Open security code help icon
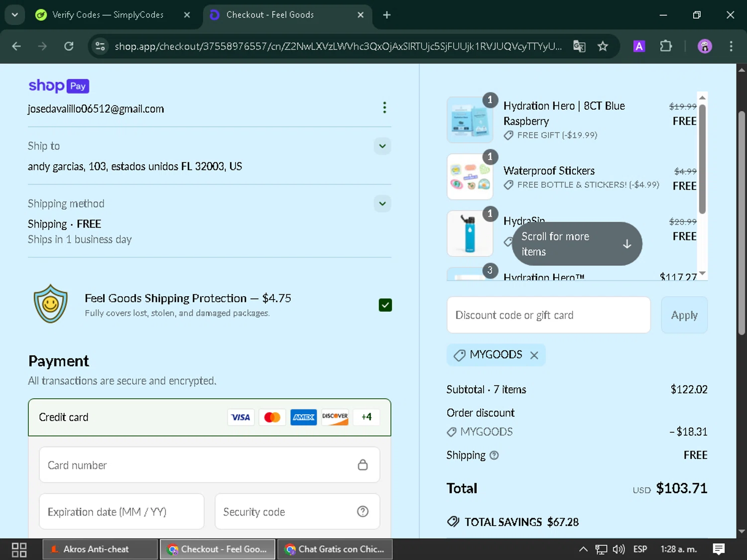The image size is (747, 560). pyautogui.click(x=363, y=512)
